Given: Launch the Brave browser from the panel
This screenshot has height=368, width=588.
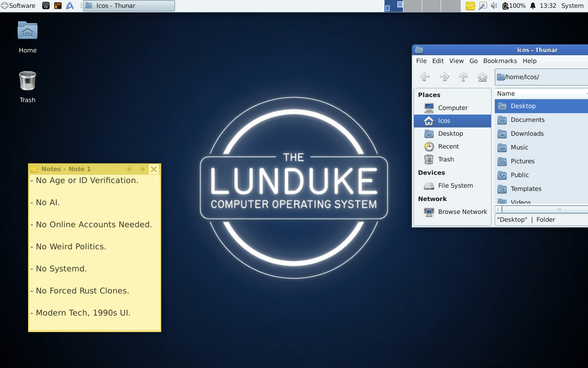Looking at the screenshot, I should tap(46, 6).
